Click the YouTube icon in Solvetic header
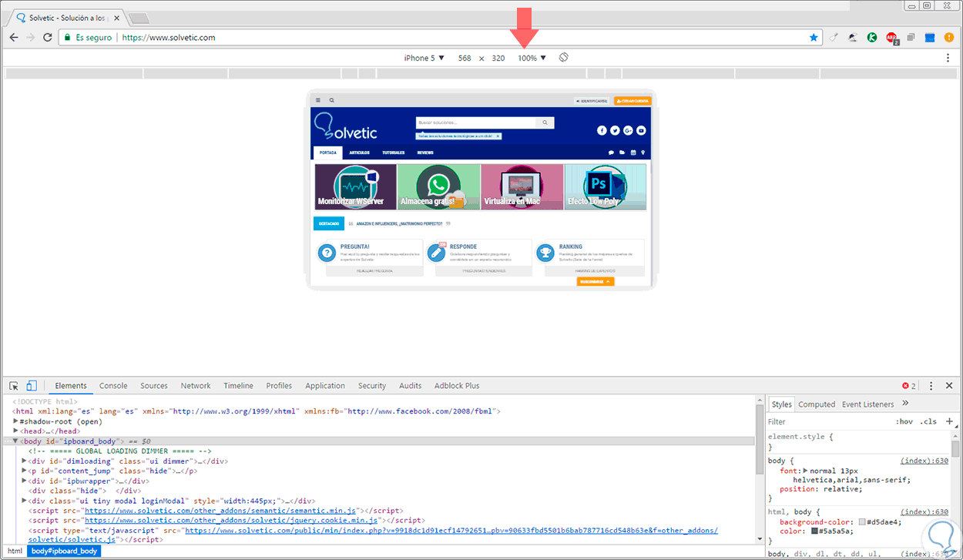Screen dimensions: 963x560 coord(642,130)
